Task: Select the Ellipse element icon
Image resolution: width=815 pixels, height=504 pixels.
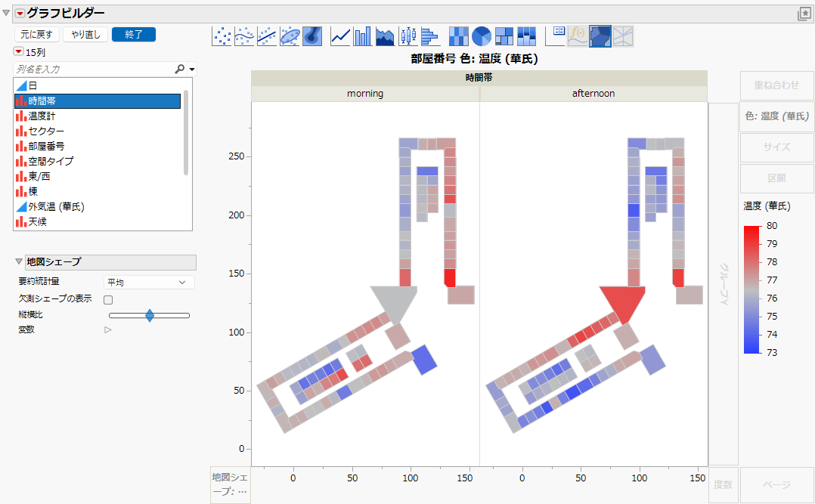Action: (x=290, y=36)
